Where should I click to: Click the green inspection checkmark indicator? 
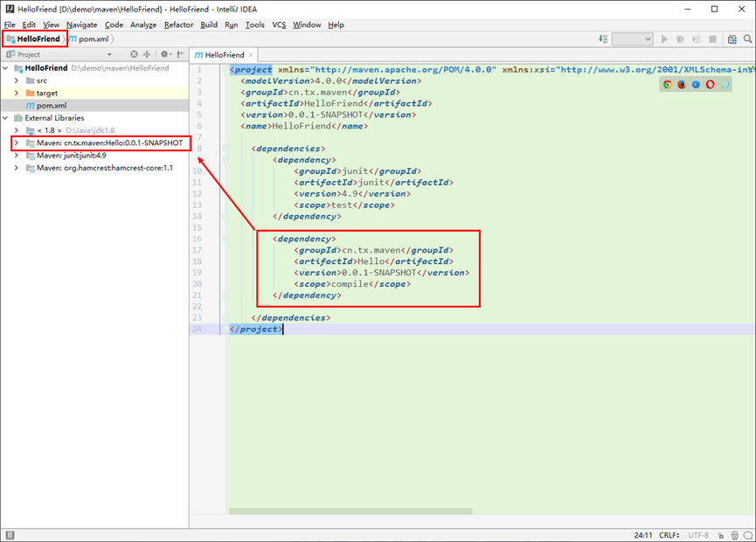click(x=752, y=69)
